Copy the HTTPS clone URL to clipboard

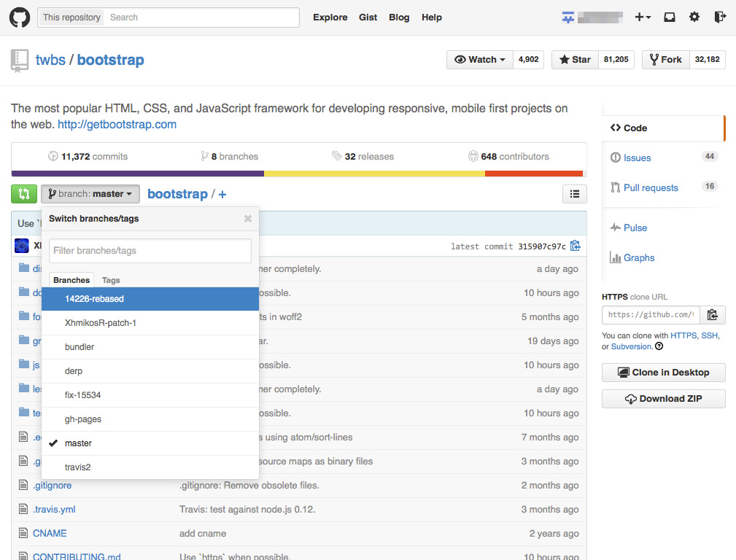coord(713,315)
